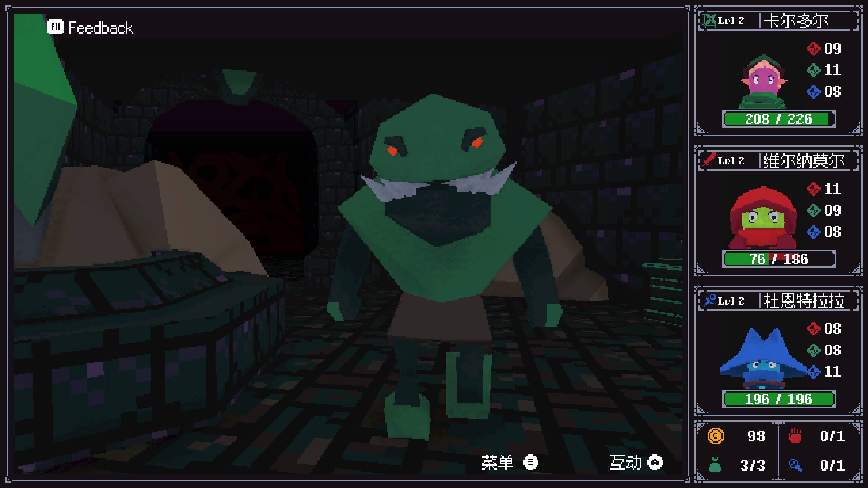The height and width of the screenshot is (488, 868).
Task: Click 杜恩特拉拉's red stat gem icon
Action: pyautogui.click(x=813, y=329)
